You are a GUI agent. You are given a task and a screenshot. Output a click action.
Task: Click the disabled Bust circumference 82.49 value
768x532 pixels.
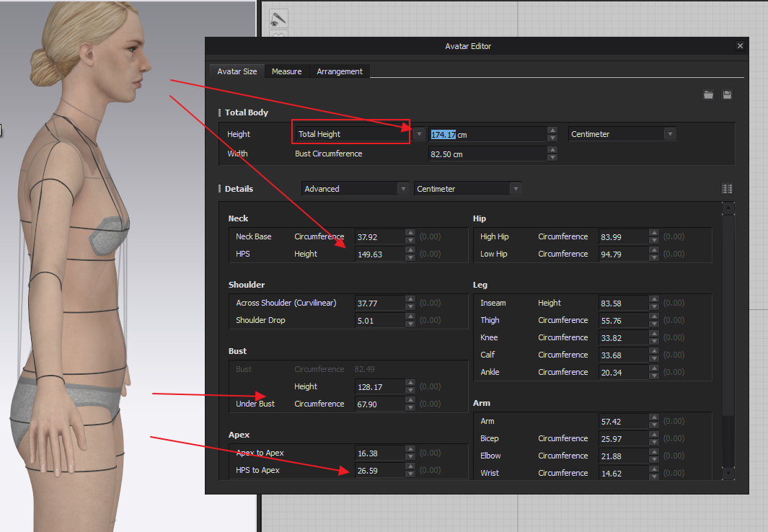click(364, 369)
